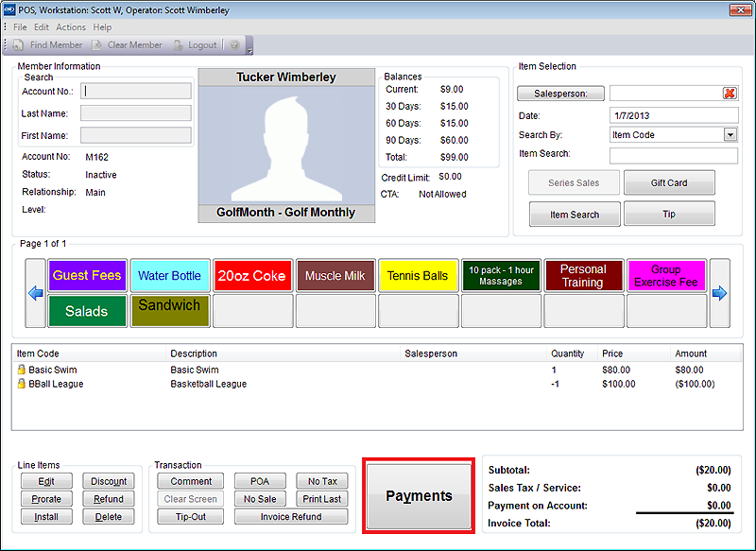Click the Discount button
Image resolution: width=756 pixels, height=551 pixels.
point(109,481)
